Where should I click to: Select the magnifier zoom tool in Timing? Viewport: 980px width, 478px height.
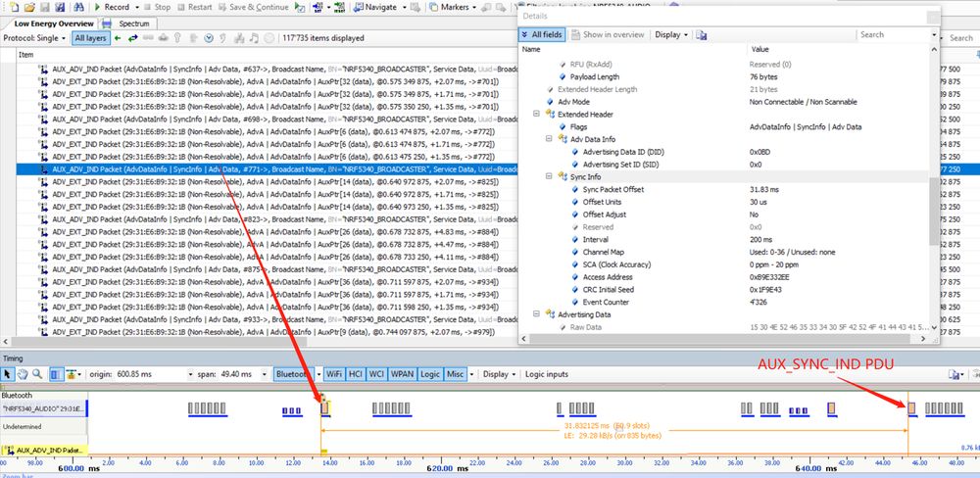coord(36,374)
